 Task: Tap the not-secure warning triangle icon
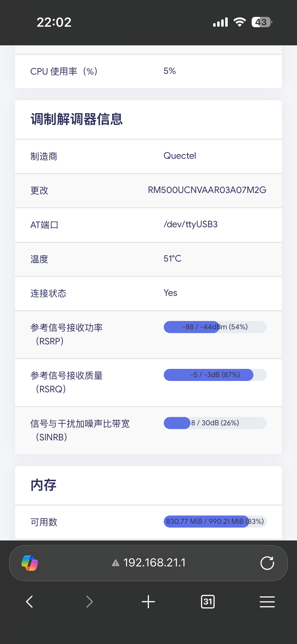point(116,563)
